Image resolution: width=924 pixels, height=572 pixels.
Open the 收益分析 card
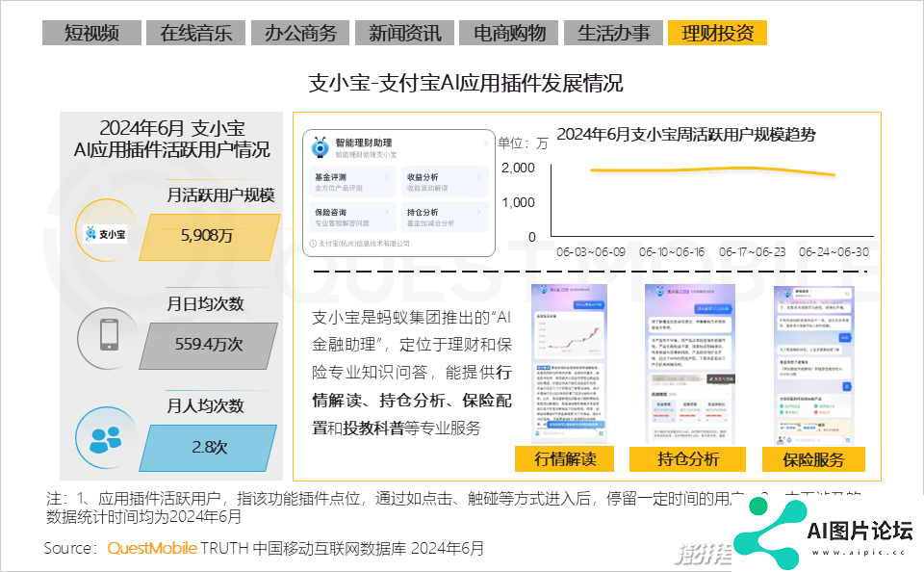[x=445, y=182]
